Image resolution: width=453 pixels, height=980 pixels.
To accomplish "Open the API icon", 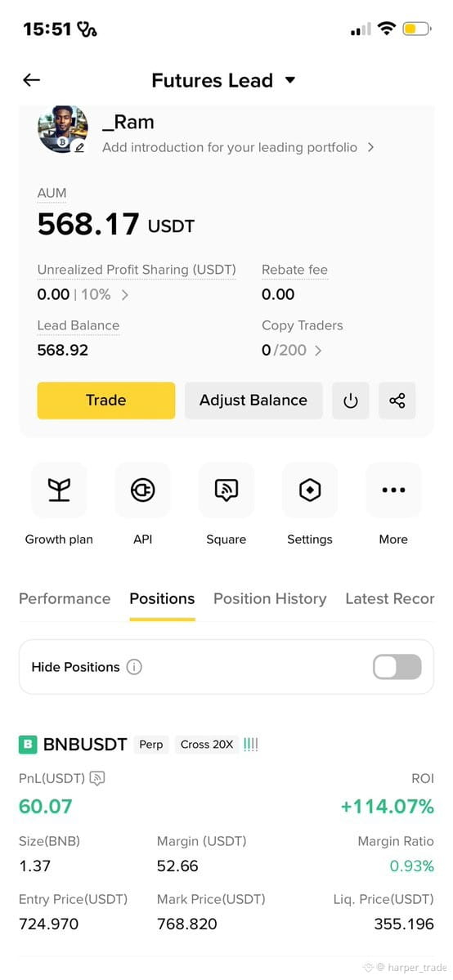I will (x=142, y=490).
